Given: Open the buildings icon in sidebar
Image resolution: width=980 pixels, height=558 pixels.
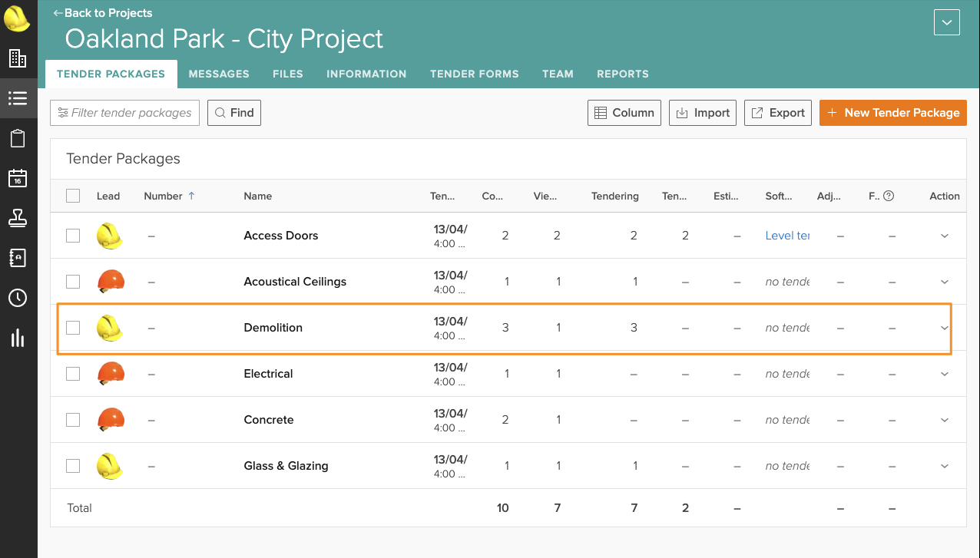Looking at the screenshot, I should coord(18,58).
